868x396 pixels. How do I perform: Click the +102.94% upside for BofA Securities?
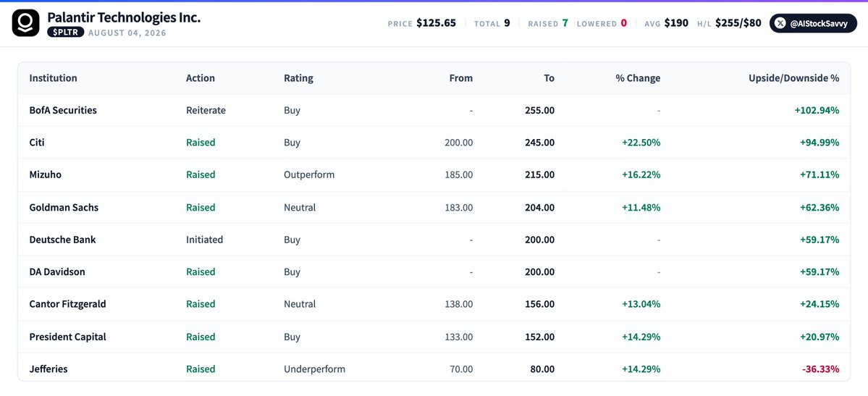pyautogui.click(x=817, y=110)
